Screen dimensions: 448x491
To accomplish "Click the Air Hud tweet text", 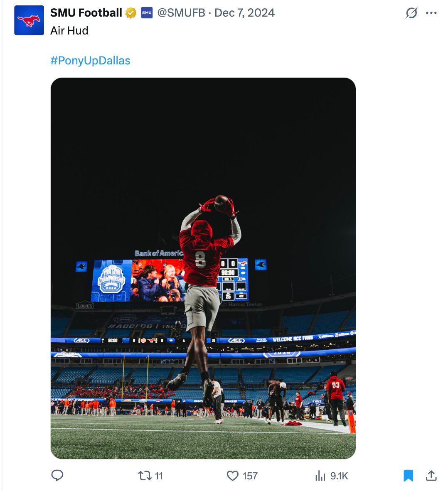I will (x=69, y=31).
